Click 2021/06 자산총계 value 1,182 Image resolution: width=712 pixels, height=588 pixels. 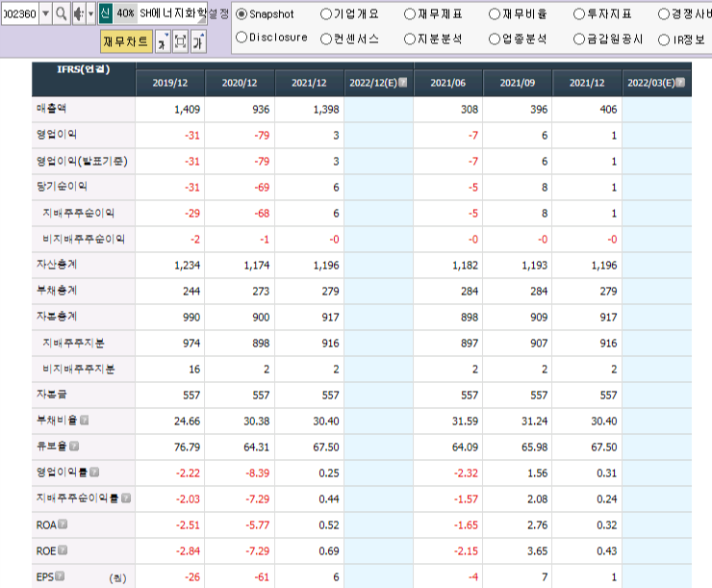coord(465,266)
